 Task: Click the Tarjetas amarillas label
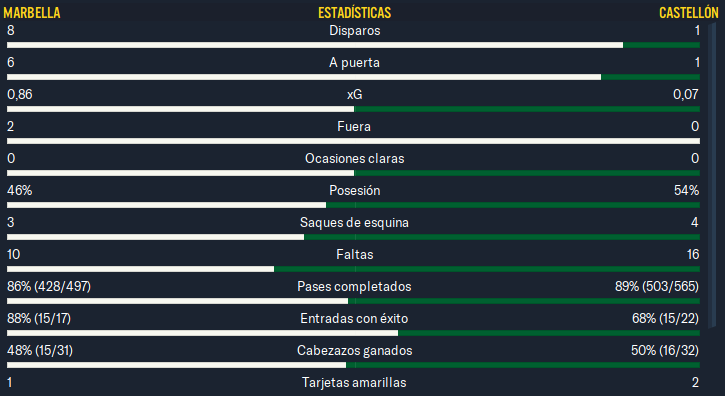point(354,383)
